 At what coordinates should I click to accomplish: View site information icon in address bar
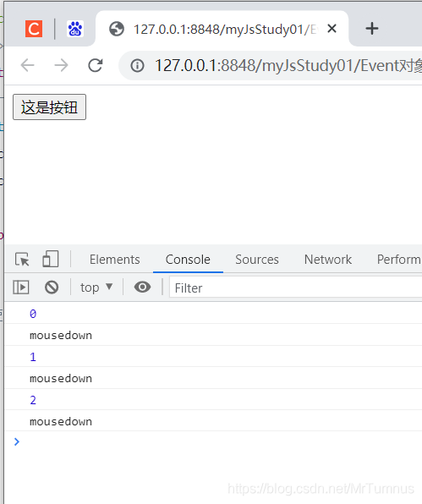[137, 66]
